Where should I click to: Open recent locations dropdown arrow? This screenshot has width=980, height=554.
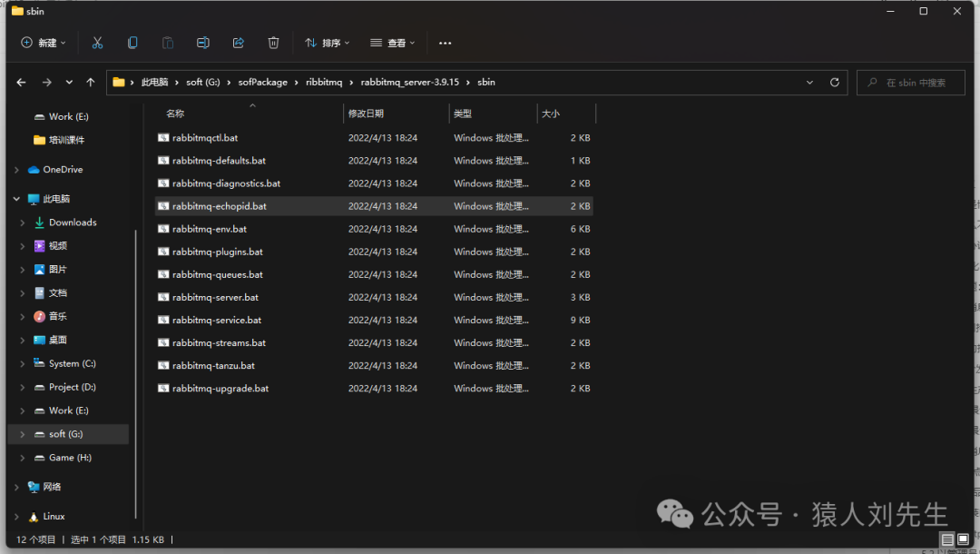pos(69,82)
